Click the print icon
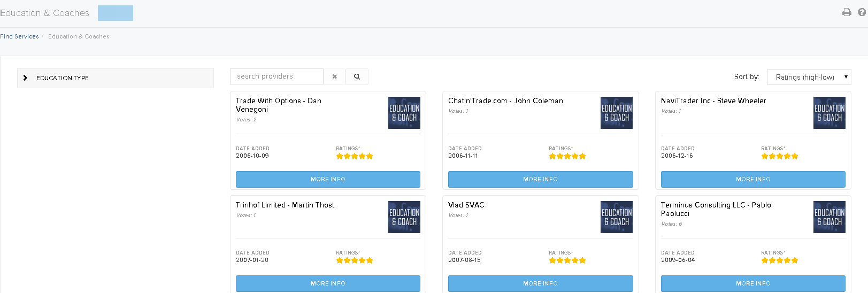Screen dimensions: 868x293 (847, 12)
